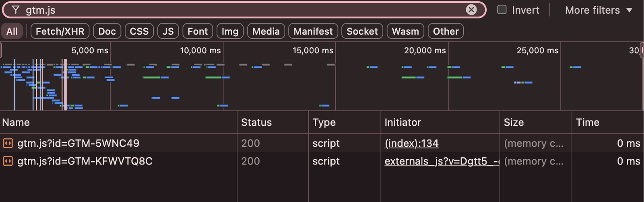This screenshot has width=644, height=202.
Task: Sort requests by Name column
Action: coord(16,123)
